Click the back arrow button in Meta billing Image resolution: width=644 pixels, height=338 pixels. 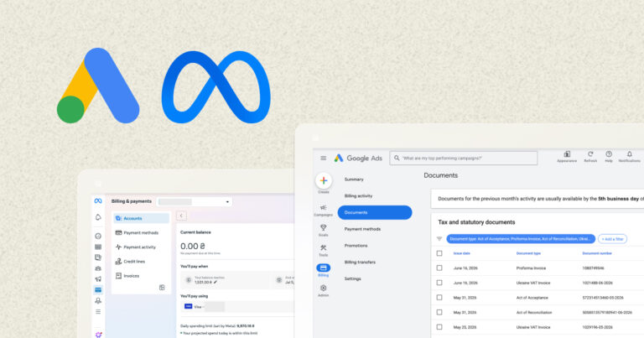pyautogui.click(x=181, y=216)
